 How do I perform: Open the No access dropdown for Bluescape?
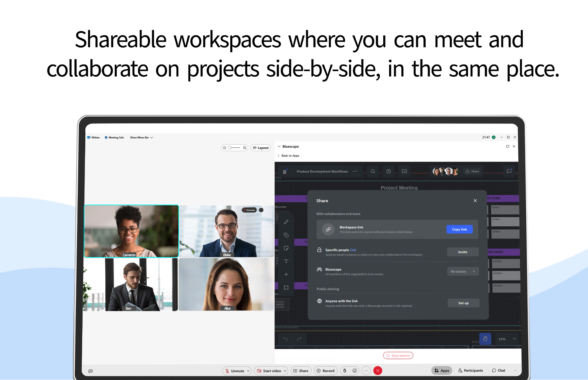(x=463, y=272)
